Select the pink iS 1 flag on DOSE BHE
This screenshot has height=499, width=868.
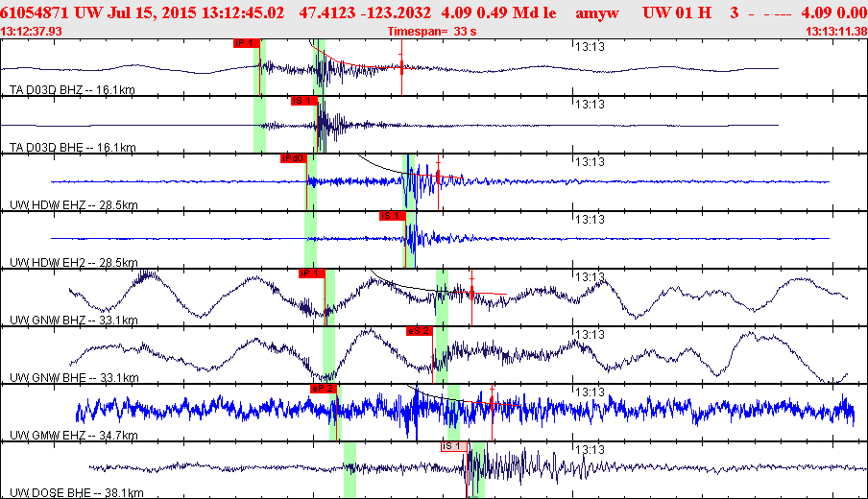pos(454,446)
